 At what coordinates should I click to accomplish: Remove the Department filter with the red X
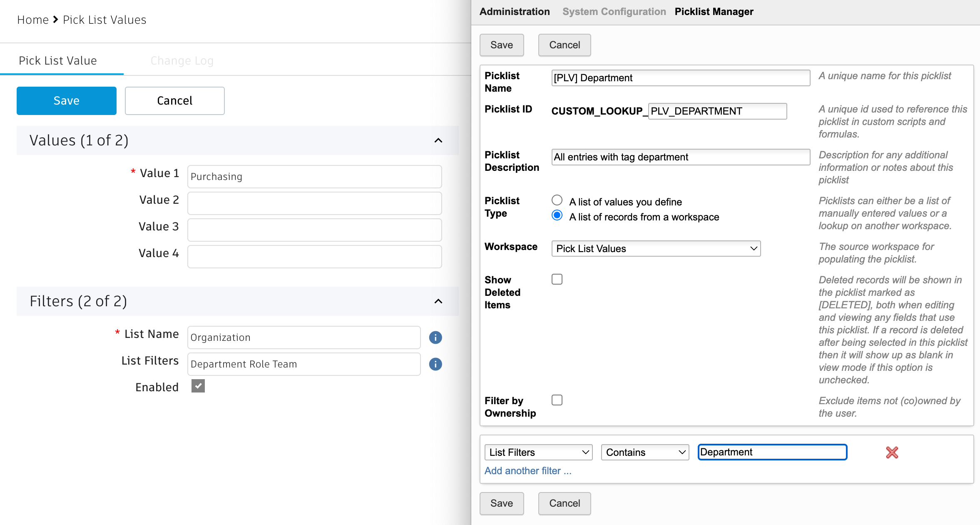[892, 452]
